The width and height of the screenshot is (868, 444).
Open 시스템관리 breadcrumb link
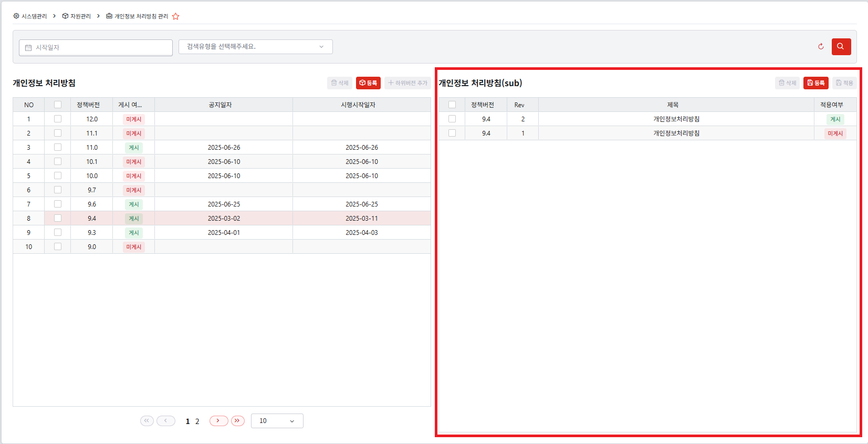click(34, 16)
